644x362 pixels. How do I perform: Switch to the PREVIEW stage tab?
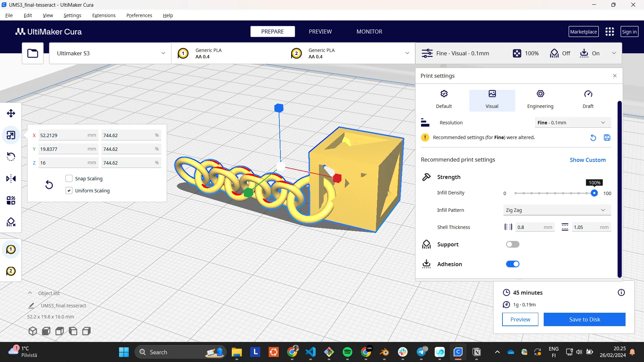(320, 32)
